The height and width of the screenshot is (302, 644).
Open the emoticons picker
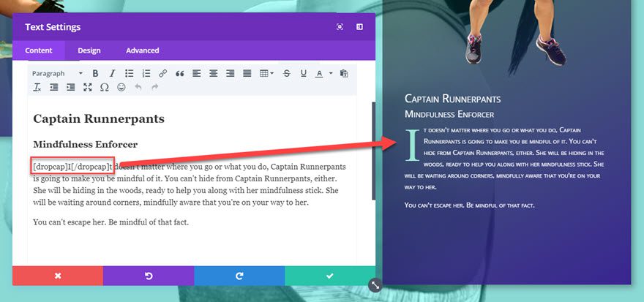click(x=121, y=87)
